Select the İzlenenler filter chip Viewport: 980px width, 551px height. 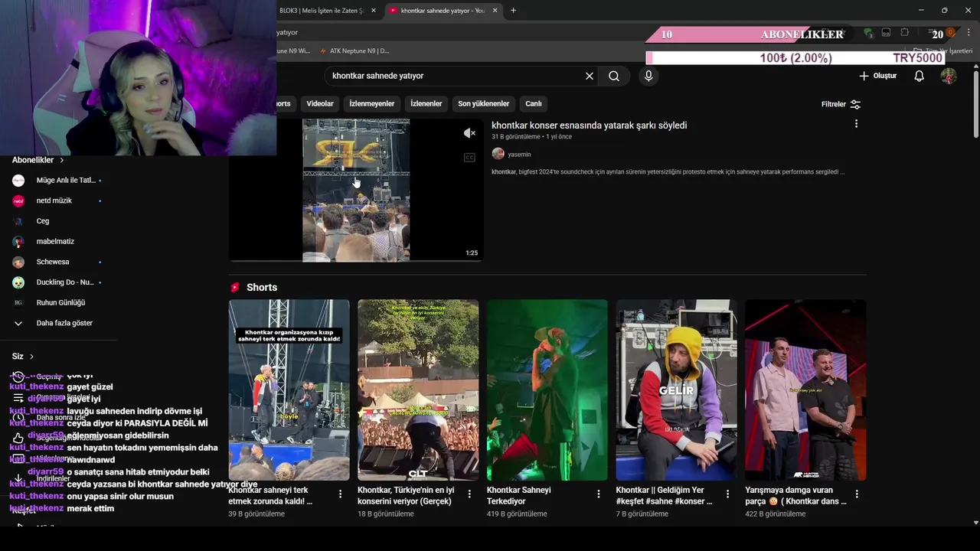coord(426,104)
